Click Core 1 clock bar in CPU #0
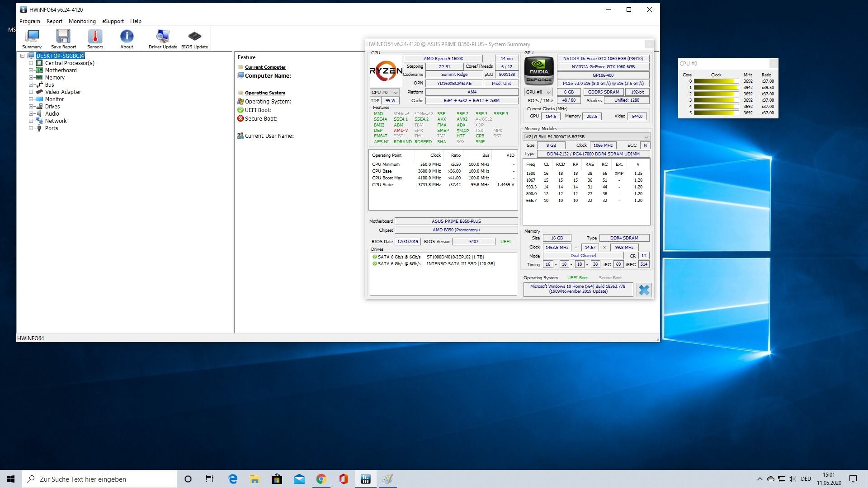Image resolution: width=868 pixels, height=488 pixels. coord(716,88)
